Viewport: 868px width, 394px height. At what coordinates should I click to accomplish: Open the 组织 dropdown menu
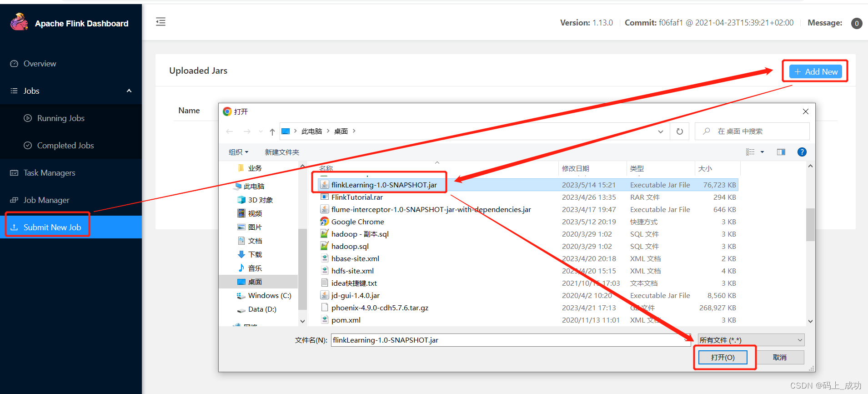pos(238,152)
